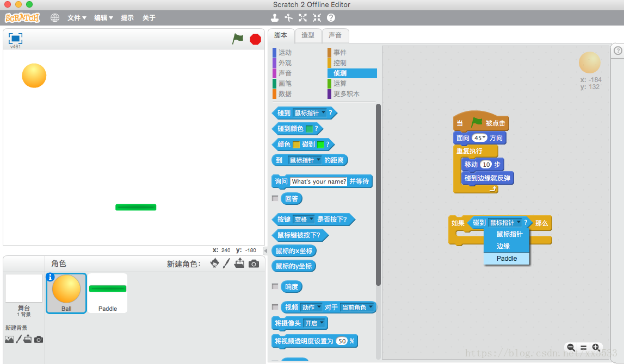Viewport: 624px width, 364px height.
Task: Switch to the 造型 tab
Action: (x=307, y=35)
